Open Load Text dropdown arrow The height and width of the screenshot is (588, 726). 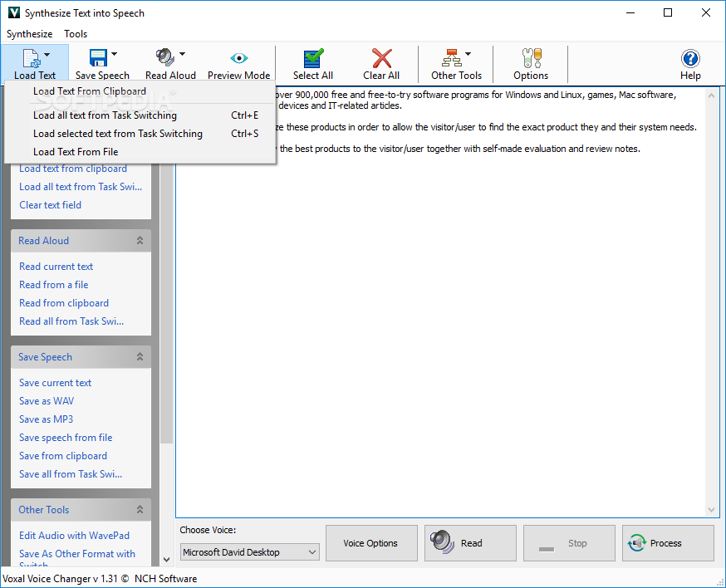click(x=47, y=55)
